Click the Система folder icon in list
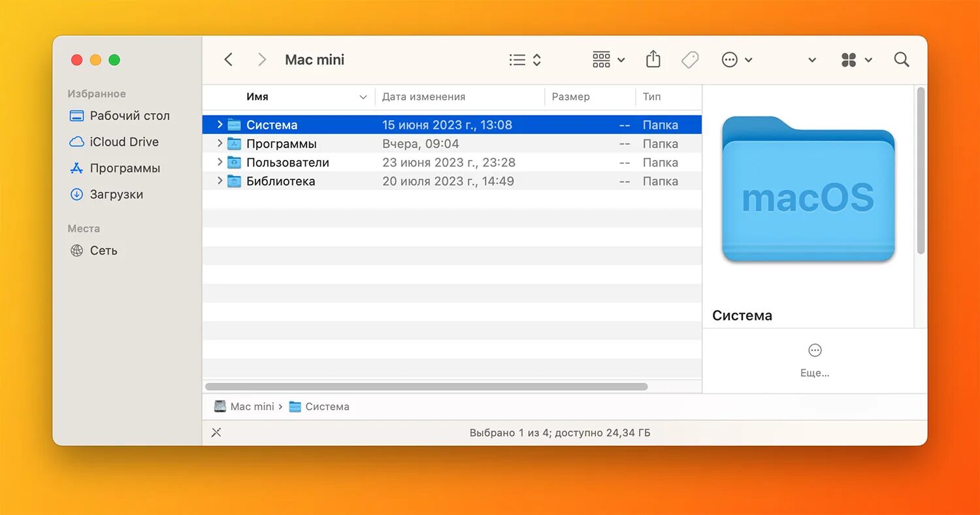This screenshot has height=515, width=980. pyautogui.click(x=235, y=125)
